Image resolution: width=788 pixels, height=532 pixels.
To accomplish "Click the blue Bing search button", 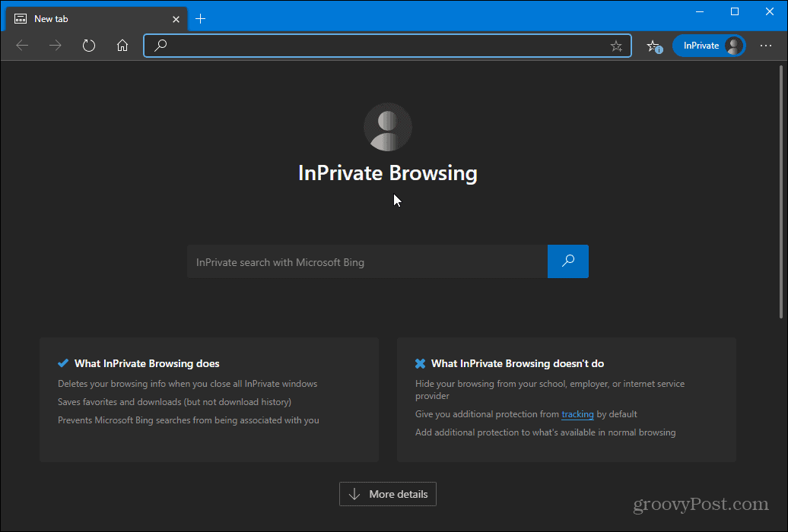I will coord(568,261).
